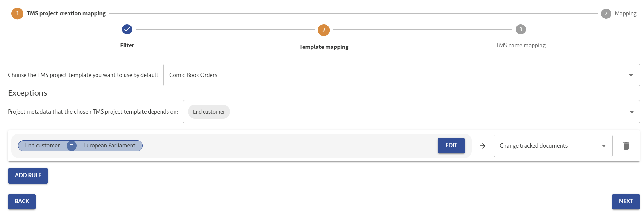The image size is (644, 213).
Task: Select the Filter step label
Action: (x=127, y=45)
